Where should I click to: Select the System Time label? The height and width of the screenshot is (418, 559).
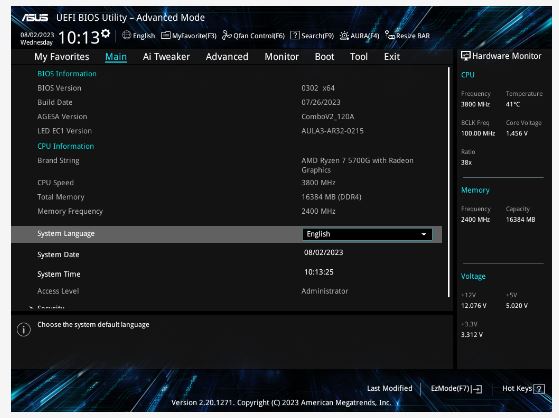pos(59,274)
